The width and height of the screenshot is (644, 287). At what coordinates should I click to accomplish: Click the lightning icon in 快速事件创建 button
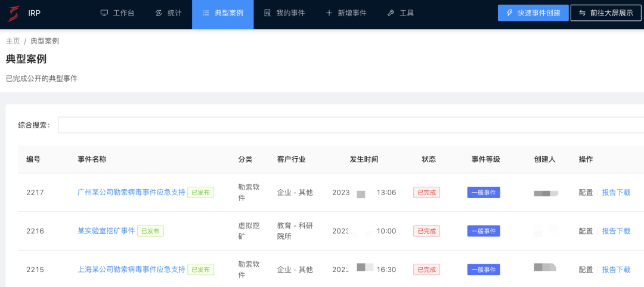509,13
